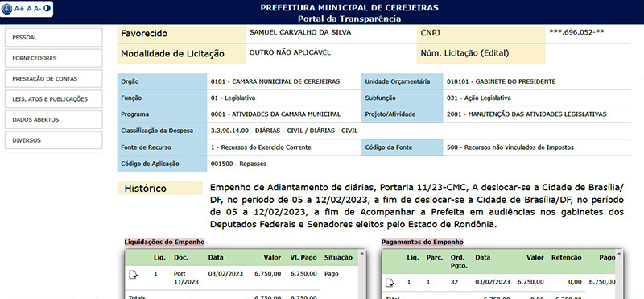The height and width of the screenshot is (299, 644).
Task: Select PRESTAÇÃO DE CONTAS menu item
Action: (x=53, y=78)
